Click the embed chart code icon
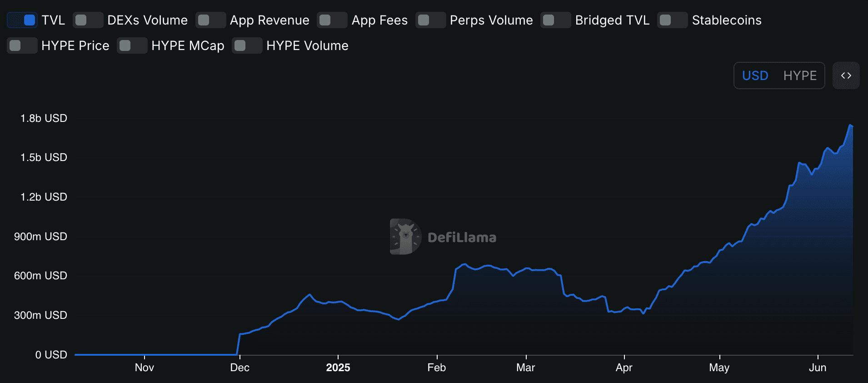This screenshot has height=383, width=868. coord(846,76)
